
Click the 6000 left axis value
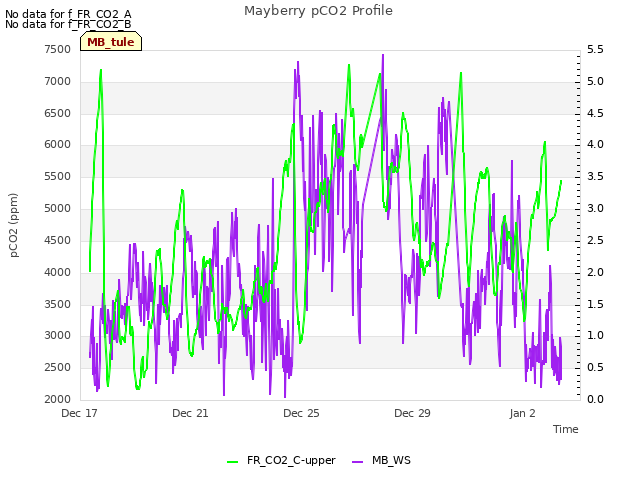pyautogui.click(x=58, y=144)
